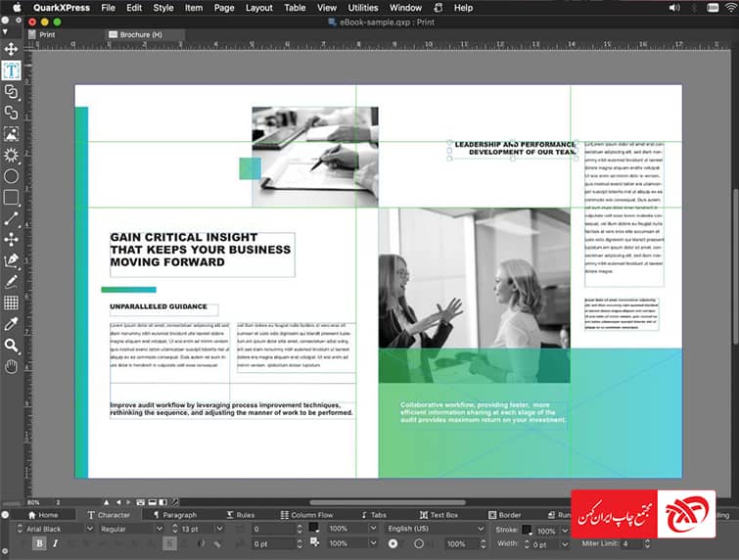Open the File menu
The width and height of the screenshot is (739, 560).
pyautogui.click(x=108, y=8)
